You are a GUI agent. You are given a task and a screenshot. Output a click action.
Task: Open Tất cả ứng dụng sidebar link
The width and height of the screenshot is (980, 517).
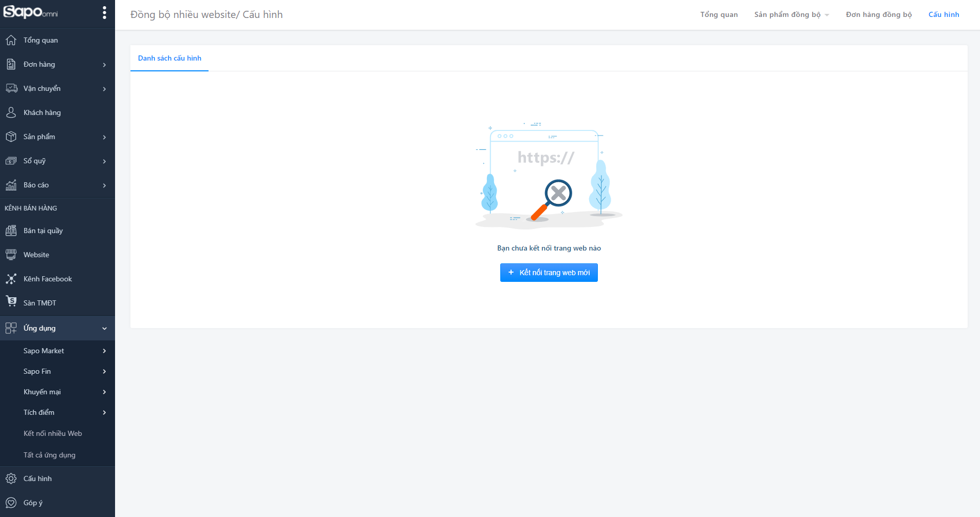coord(49,455)
